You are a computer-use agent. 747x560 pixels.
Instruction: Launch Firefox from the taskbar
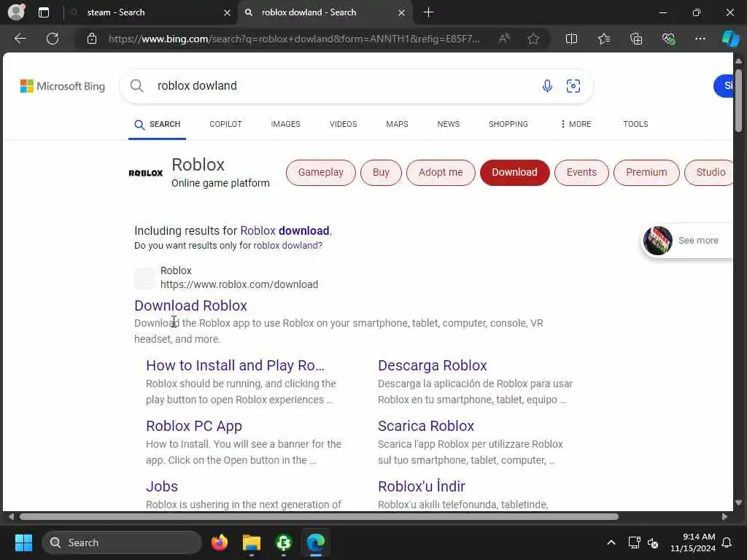tap(219, 542)
